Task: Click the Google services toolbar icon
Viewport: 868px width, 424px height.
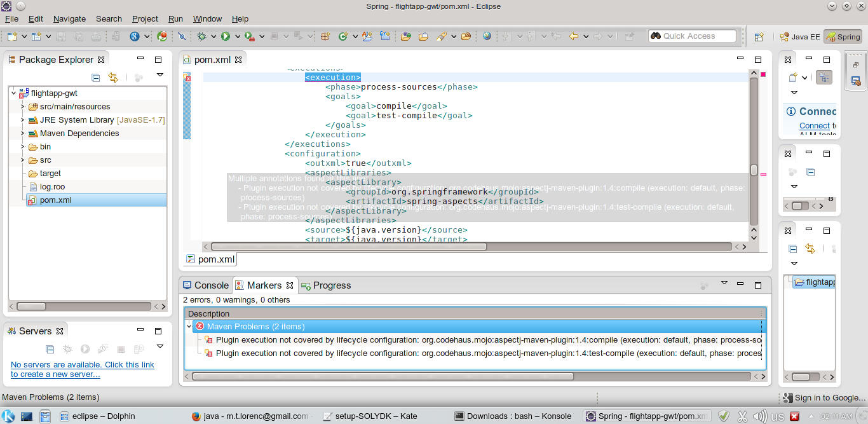Action: (x=135, y=36)
